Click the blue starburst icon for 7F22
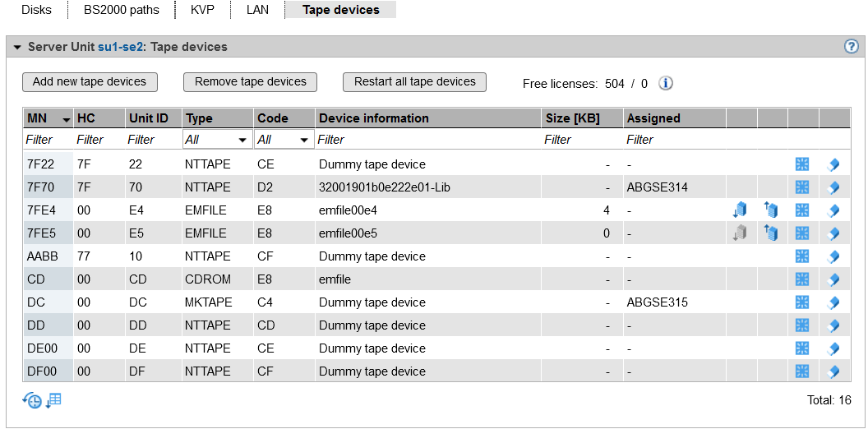868x429 pixels. tap(802, 164)
